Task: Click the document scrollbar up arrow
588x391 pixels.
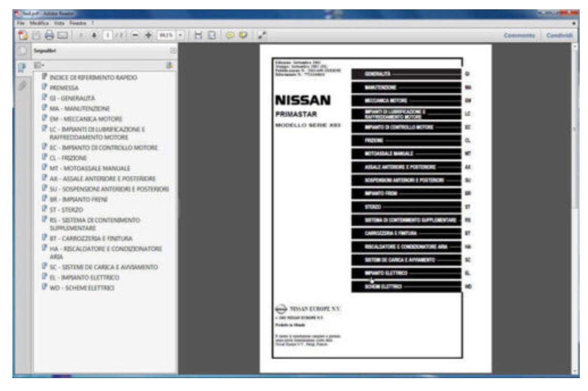Action: pos(575,46)
